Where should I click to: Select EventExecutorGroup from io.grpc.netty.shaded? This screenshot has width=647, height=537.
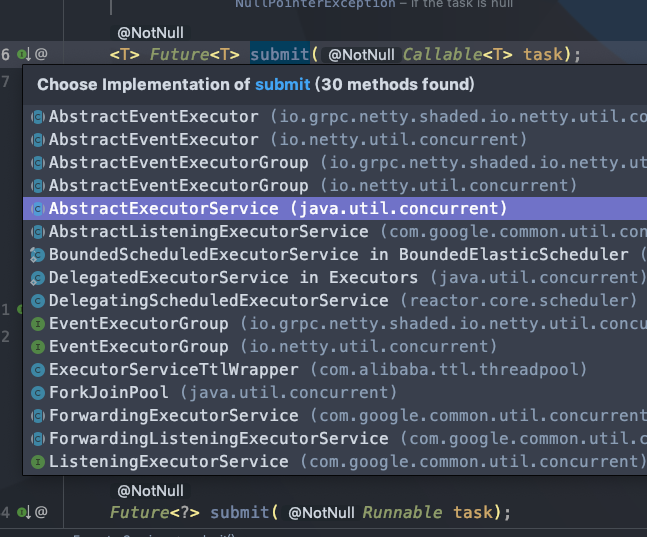pos(335,324)
